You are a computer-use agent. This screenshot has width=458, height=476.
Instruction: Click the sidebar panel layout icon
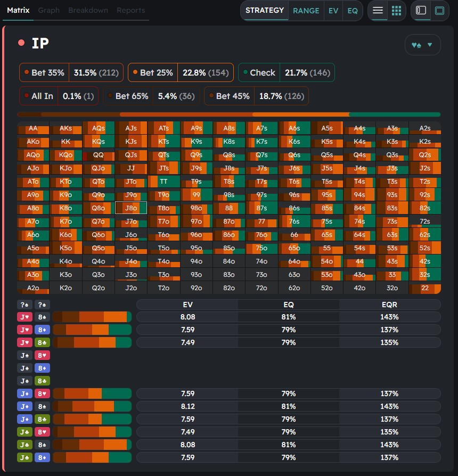coord(421,11)
